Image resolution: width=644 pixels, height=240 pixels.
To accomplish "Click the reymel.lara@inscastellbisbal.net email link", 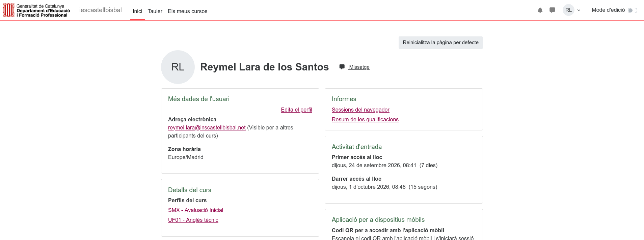I will click(x=207, y=127).
